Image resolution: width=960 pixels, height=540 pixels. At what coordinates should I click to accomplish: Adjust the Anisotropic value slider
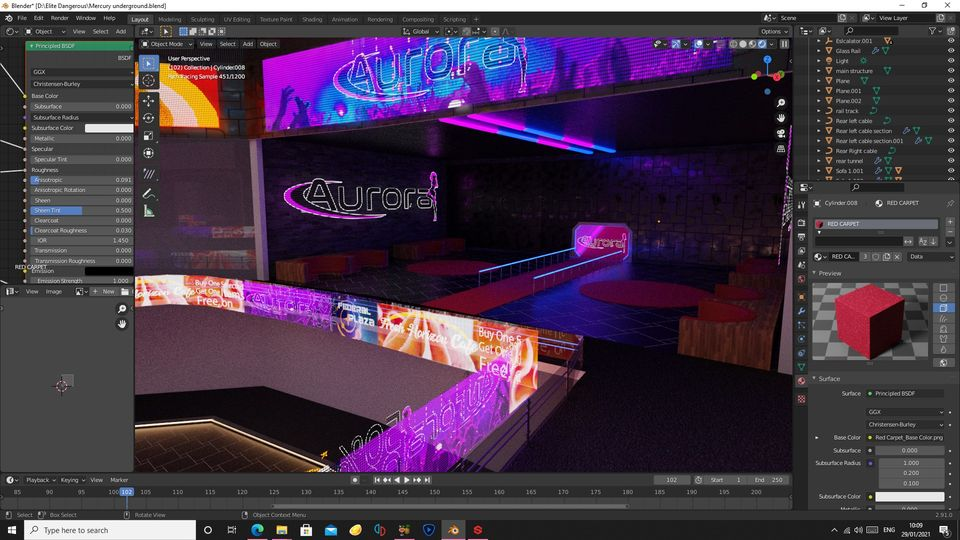click(x=81, y=180)
